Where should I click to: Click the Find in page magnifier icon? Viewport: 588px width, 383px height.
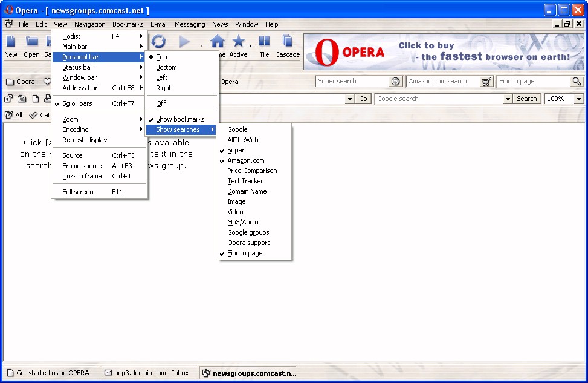pyautogui.click(x=577, y=82)
